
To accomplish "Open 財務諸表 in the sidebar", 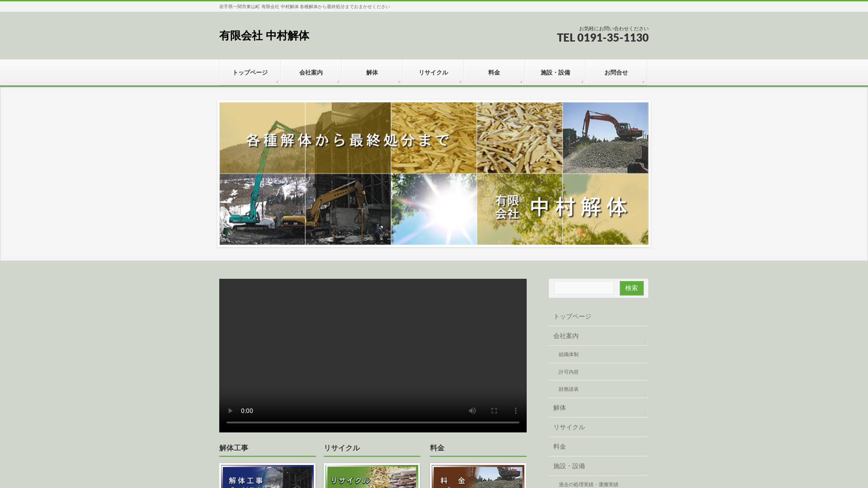I will coord(568,389).
